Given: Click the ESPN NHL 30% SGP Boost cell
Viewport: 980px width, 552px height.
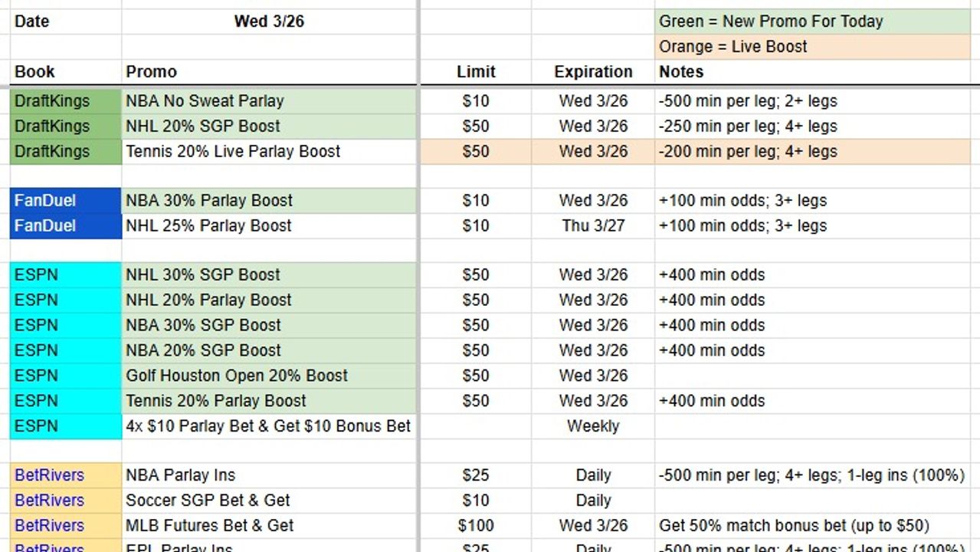Looking at the screenshot, I should coord(269,274).
